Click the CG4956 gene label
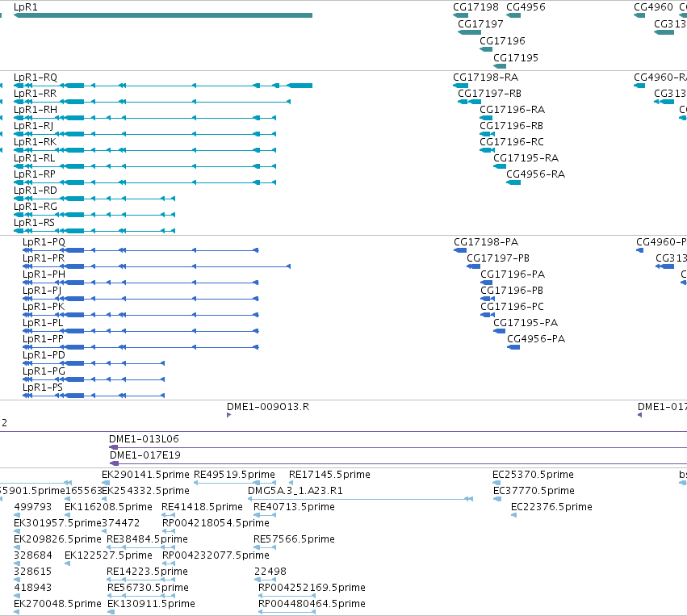Viewport: 687px width, 616px height. pos(526,7)
